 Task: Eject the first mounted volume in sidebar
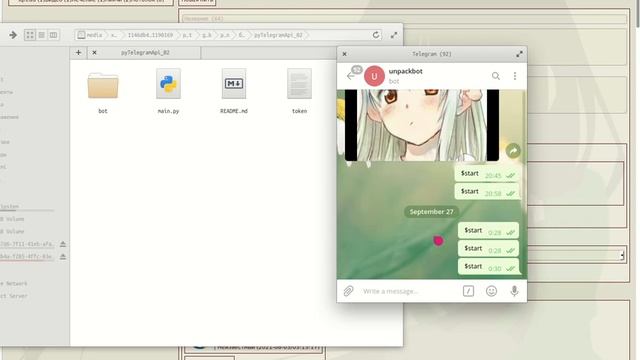click(x=63, y=244)
